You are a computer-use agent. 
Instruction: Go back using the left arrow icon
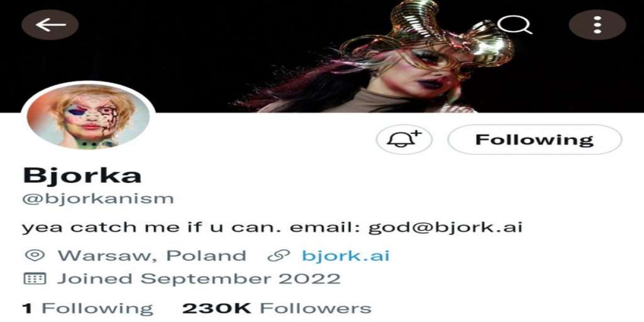[x=50, y=25]
